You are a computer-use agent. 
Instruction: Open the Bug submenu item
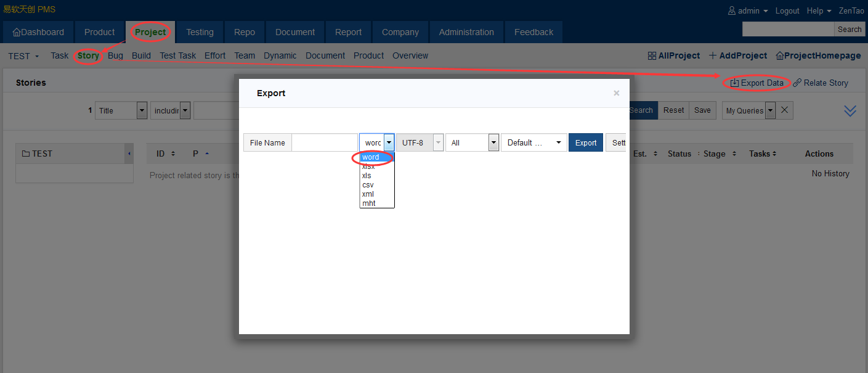tap(115, 55)
